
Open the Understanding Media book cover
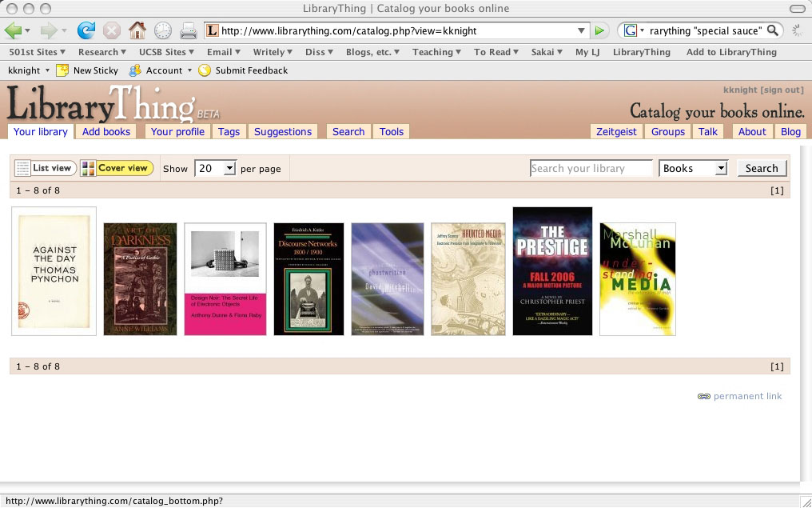638,279
